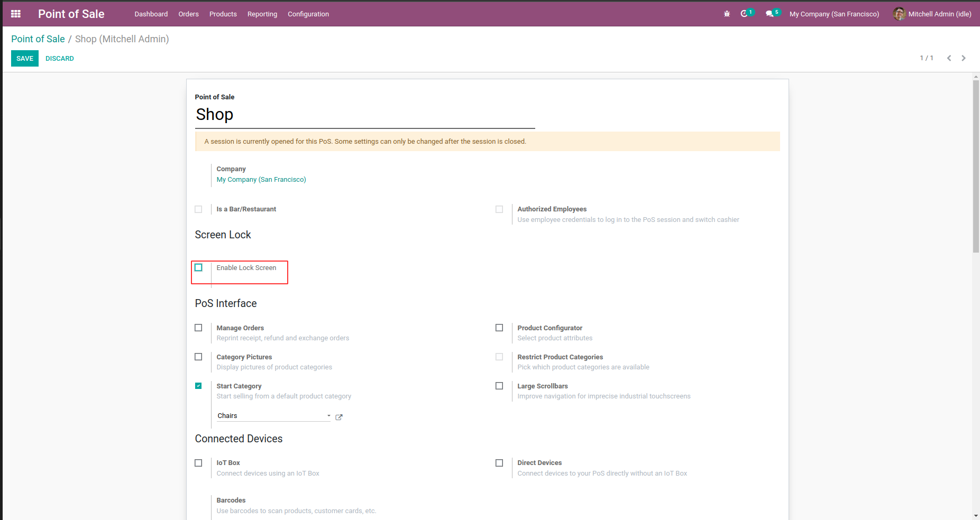Click Mitchell Admin's avatar picture
Screen dimensions: 980x520
coord(899,14)
